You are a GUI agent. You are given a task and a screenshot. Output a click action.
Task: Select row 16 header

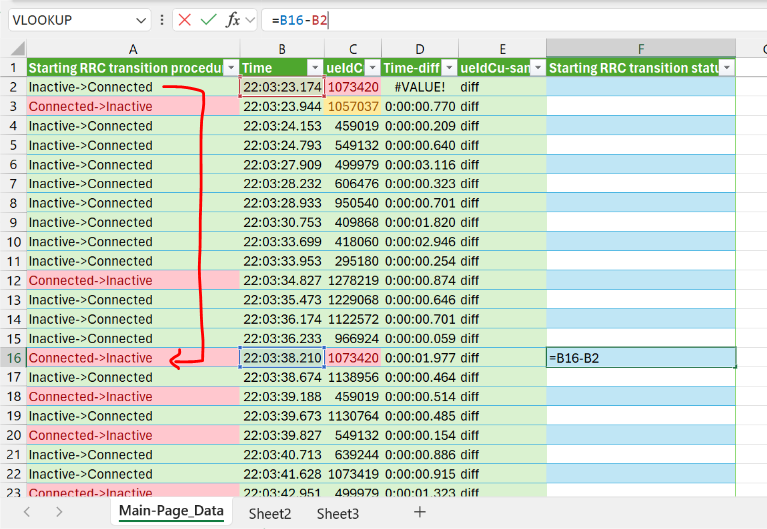coord(14,358)
